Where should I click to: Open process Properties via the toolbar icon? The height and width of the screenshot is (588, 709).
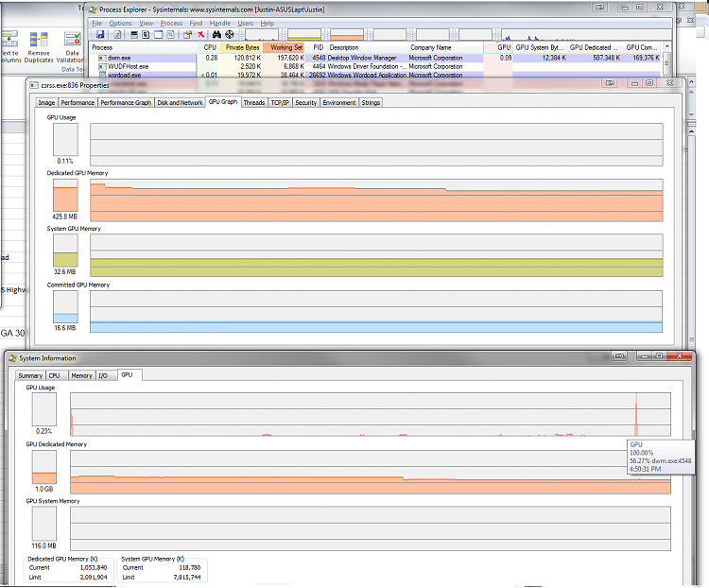pos(187,34)
